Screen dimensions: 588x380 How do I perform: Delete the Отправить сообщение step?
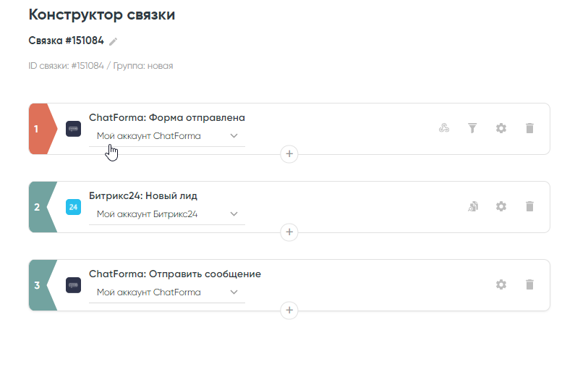click(x=529, y=284)
